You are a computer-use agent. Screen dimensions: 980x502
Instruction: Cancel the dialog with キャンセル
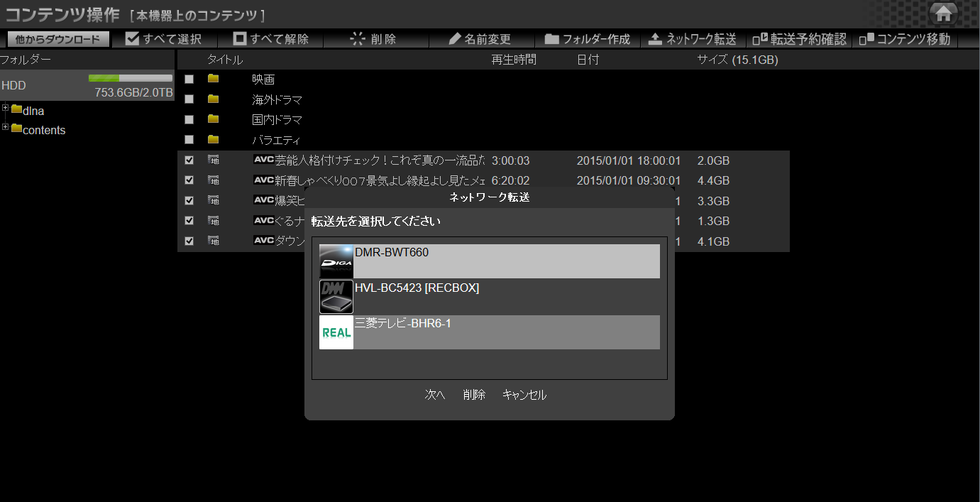point(523,395)
